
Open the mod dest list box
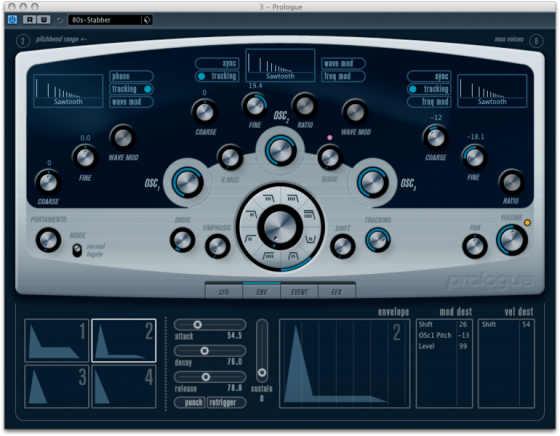(x=444, y=364)
